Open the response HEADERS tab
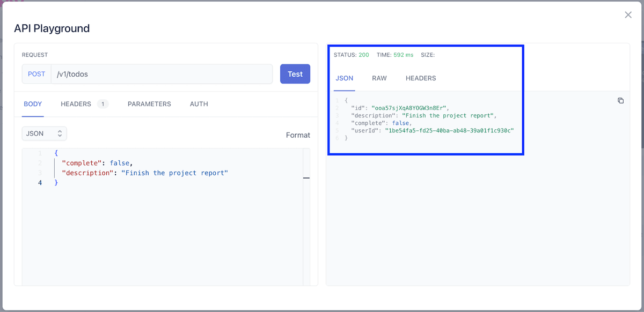 [x=420, y=78]
